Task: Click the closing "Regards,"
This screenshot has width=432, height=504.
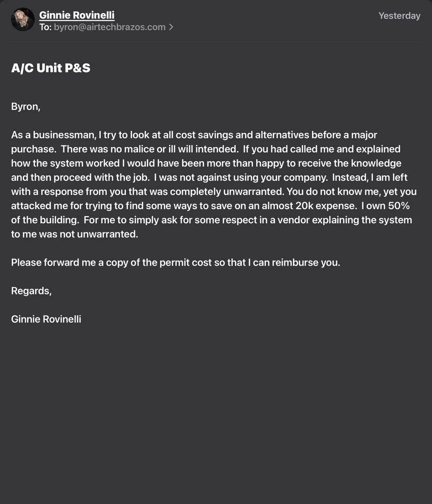Action: 31,291
